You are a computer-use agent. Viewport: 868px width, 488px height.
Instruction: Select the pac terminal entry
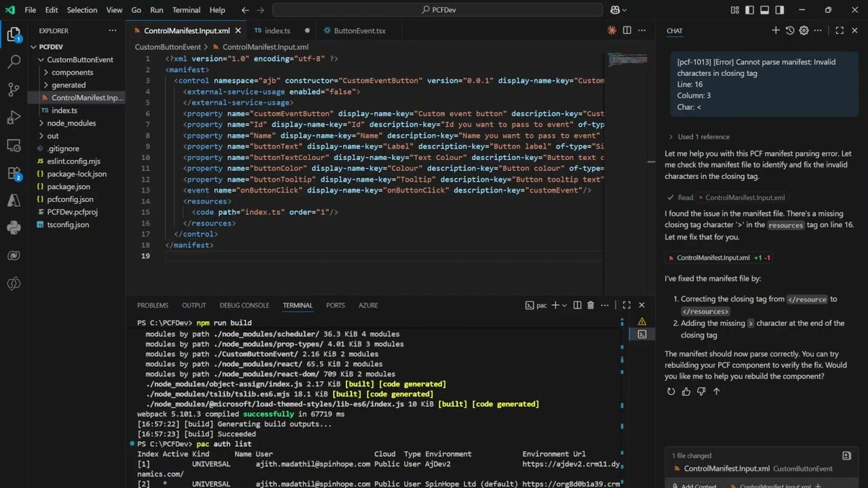pyautogui.click(x=642, y=334)
